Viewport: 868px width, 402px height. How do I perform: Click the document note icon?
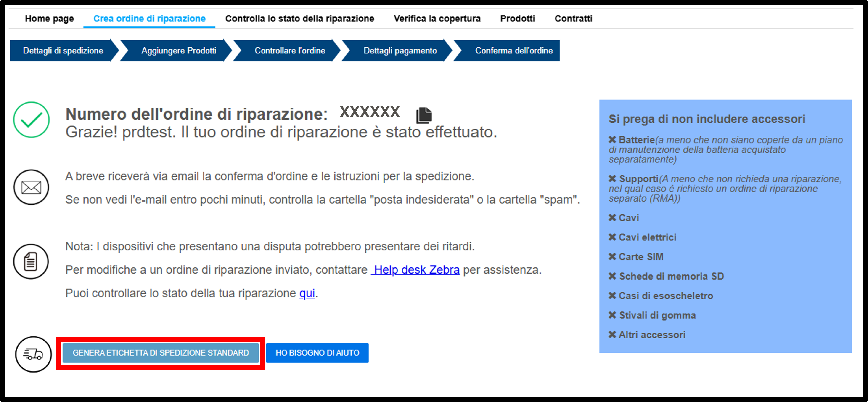click(31, 261)
